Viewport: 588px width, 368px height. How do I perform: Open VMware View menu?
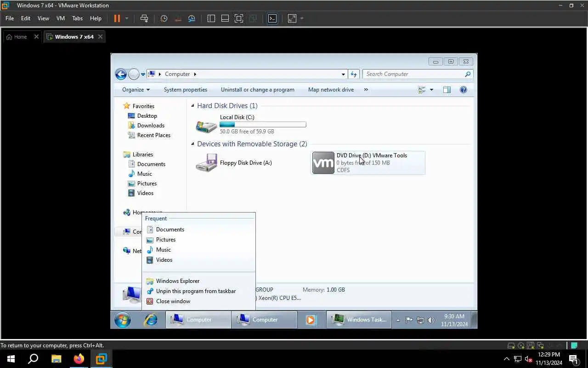(43, 18)
